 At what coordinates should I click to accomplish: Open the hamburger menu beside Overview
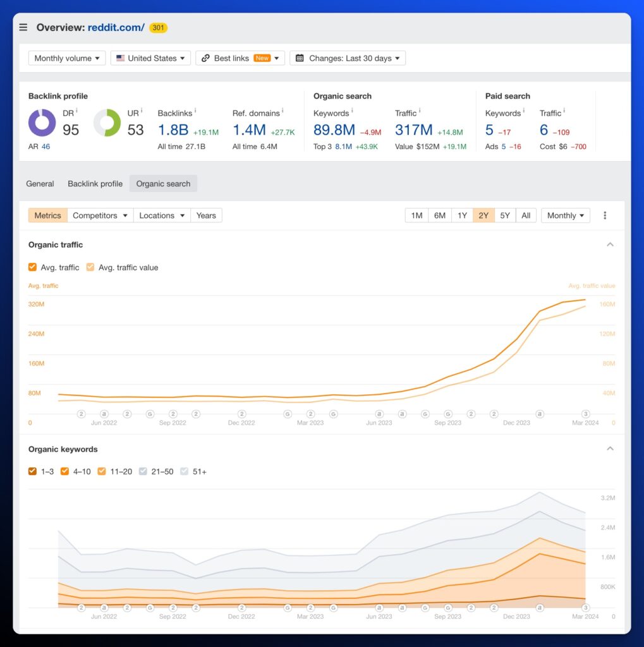[23, 27]
